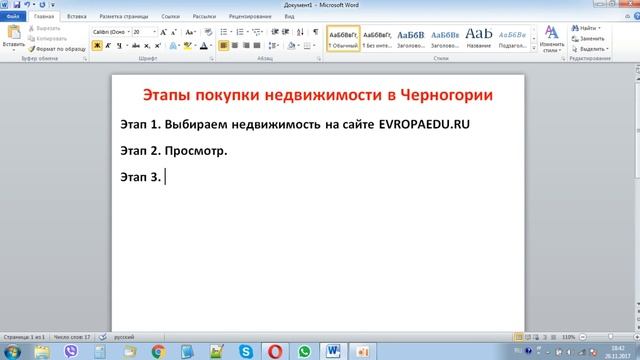Screen dimensions: 640x360
Task: Toggle superscript formatting
Action: [158, 46]
